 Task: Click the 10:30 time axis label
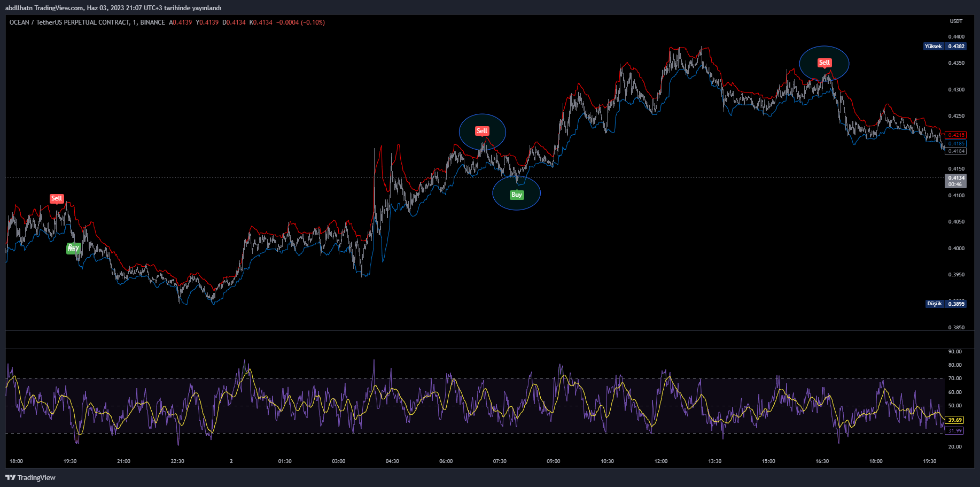click(607, 461)
